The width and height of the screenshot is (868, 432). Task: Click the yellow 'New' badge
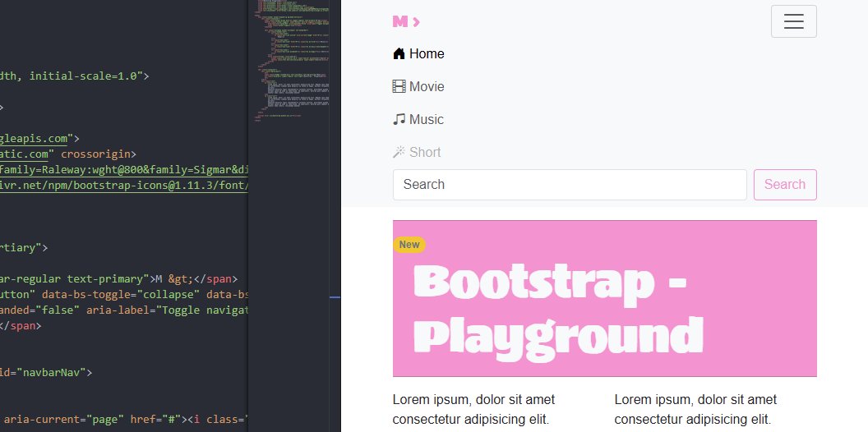(x=409, y=245)
